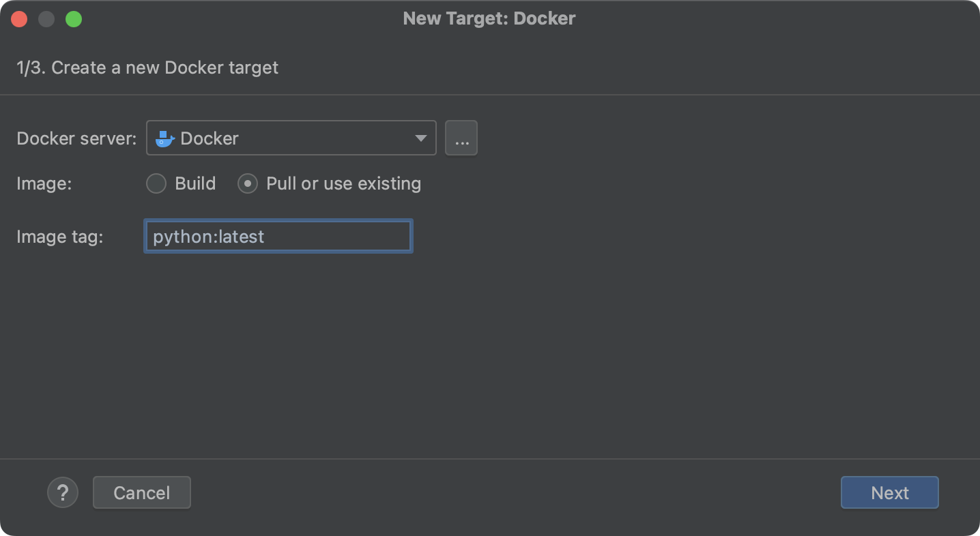The height and width of the screenshot is (536, 980).
Task: Click the Image label
Action: (x=44, y=183)
